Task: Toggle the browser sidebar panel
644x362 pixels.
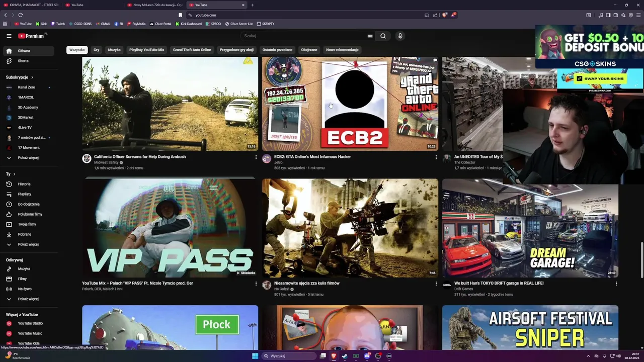Action: [608, 15]
